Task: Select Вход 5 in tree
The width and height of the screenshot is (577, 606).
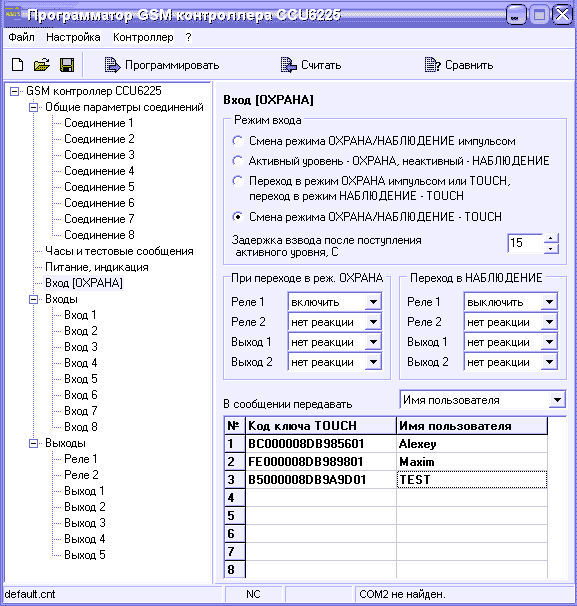Action: tap(81, 379)
